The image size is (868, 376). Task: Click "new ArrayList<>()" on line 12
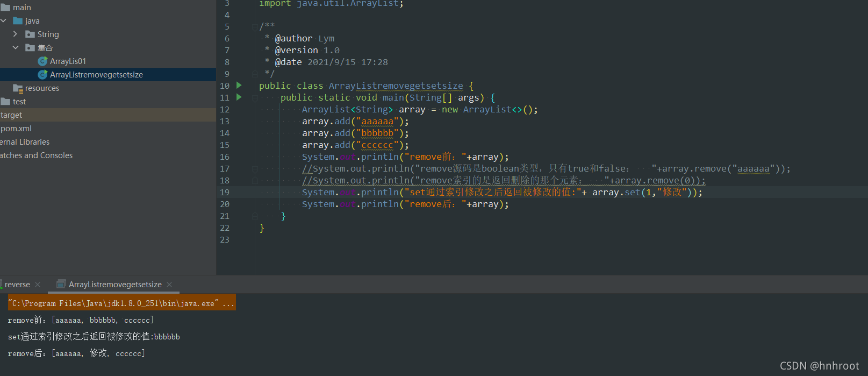click(487, 110)
